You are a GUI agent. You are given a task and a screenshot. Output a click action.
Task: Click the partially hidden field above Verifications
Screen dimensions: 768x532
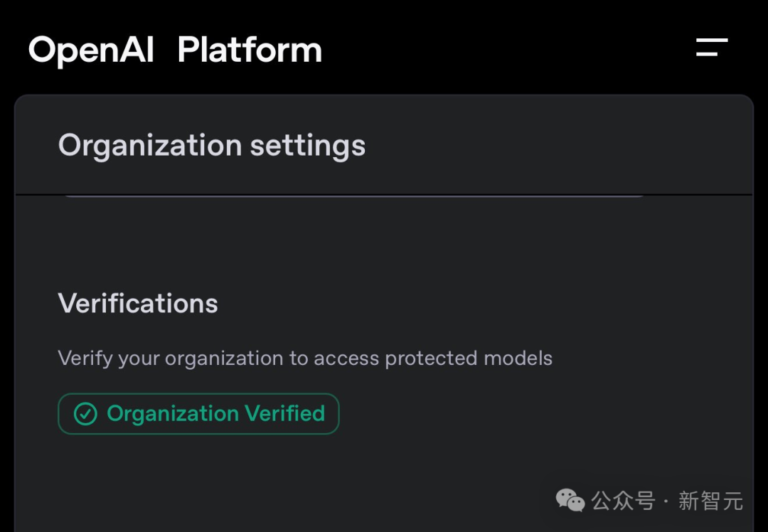(x=354, y=196)
